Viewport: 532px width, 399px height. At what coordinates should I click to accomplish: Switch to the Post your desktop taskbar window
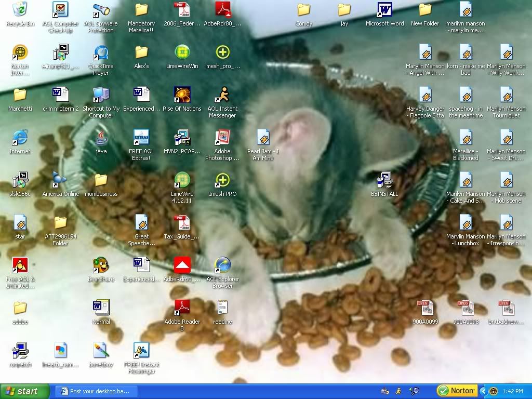pos(96,391)
